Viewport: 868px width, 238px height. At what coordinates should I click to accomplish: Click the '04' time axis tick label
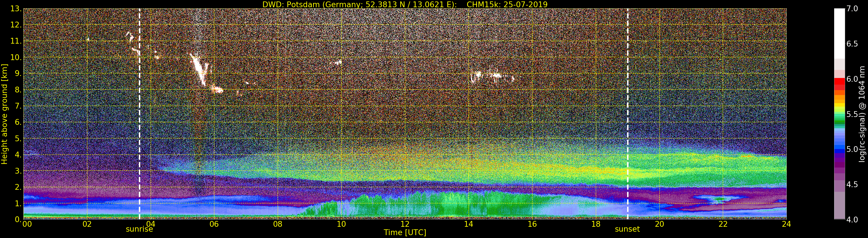pos(151,224)
